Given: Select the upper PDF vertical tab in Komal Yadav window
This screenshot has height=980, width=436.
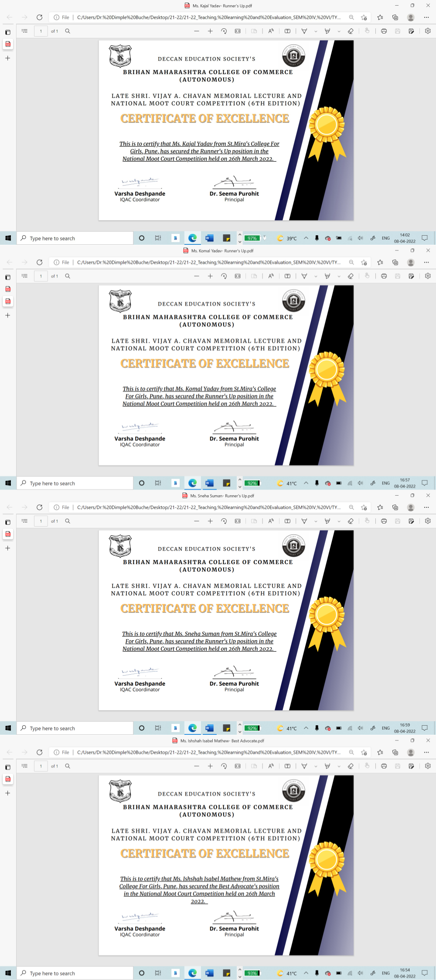Looking at the screenshot, I should click(x=8, y=289).
